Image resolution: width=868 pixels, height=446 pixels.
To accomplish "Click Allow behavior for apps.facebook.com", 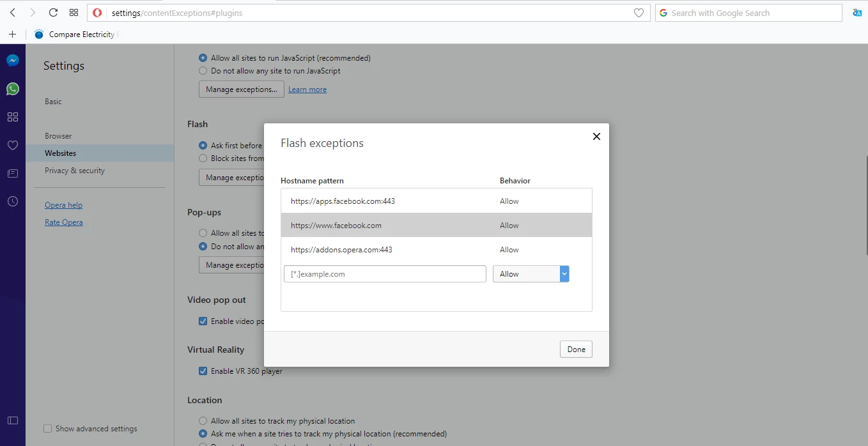I will [509, 201].
